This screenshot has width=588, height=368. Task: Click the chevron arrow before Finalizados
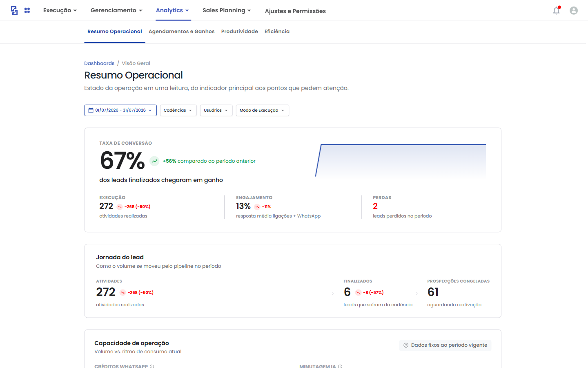(333, 294)
